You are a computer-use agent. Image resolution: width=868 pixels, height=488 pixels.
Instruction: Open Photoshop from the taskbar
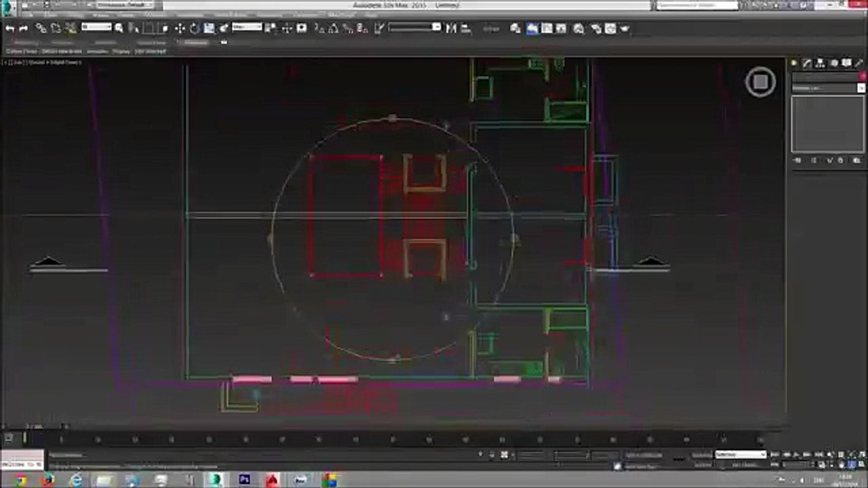point(245,480)
